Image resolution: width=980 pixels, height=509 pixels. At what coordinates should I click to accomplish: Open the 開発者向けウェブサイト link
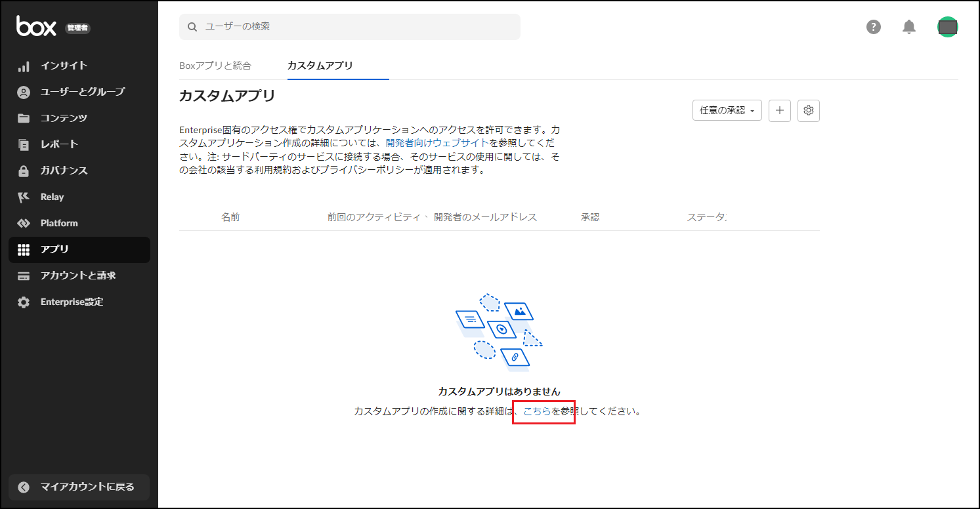[x=437, y=142]
